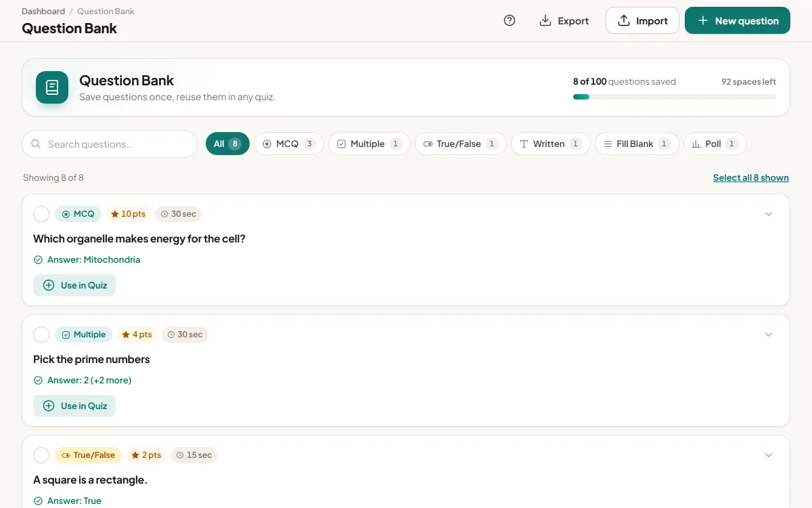Open the help question-mark icon

pyautogui.click(x=510, y=20)
